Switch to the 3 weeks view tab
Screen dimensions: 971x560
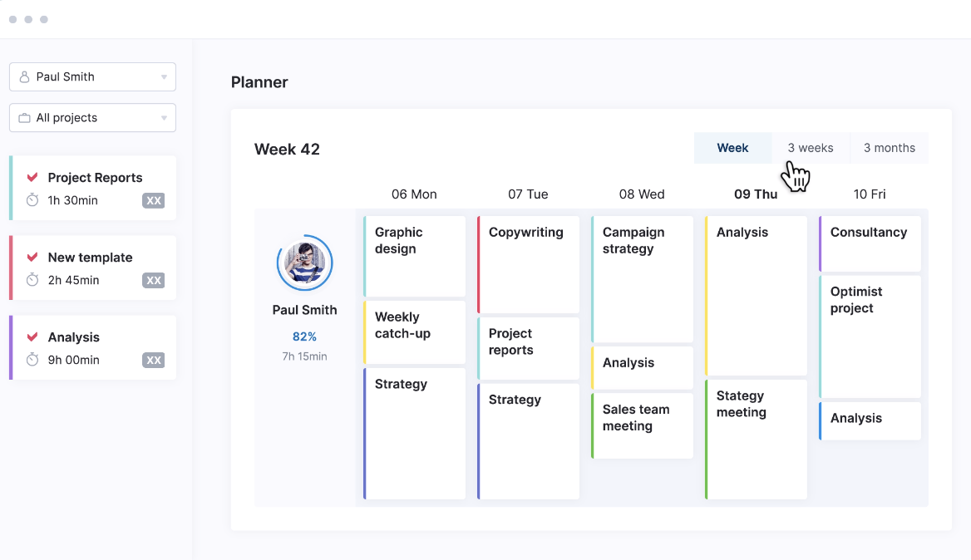[810, 148]
